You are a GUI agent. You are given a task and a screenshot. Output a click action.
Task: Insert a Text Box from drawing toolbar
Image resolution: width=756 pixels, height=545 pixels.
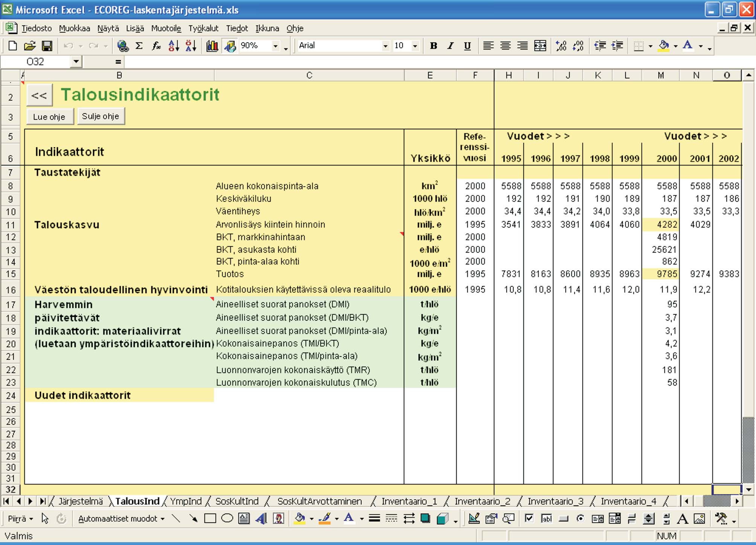(244, 519)
